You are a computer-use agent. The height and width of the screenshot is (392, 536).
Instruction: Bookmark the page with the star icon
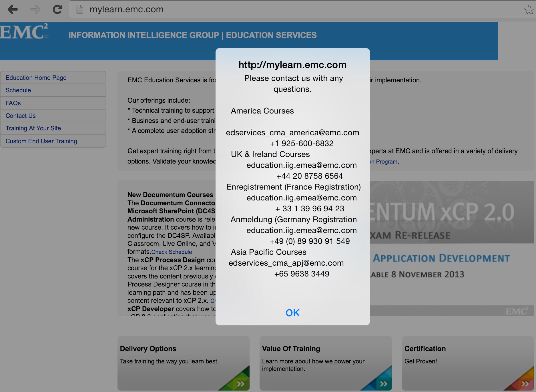click(x=529, y=9)
